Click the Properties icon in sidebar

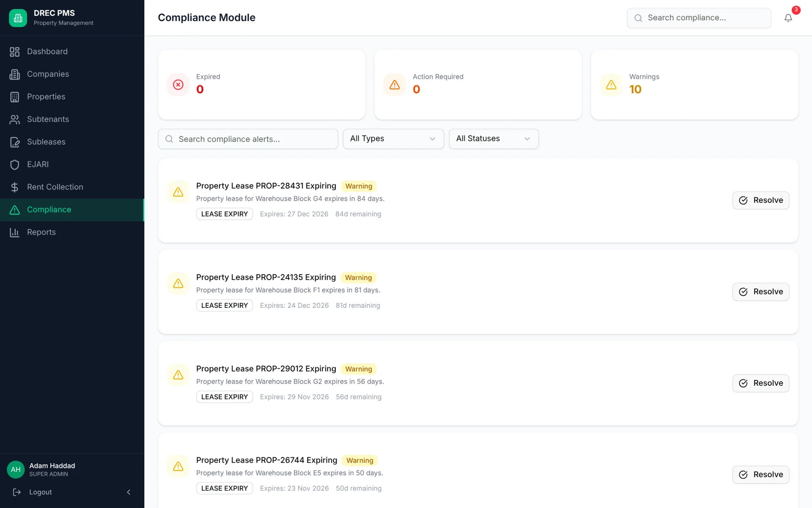[x=15, y=97]
